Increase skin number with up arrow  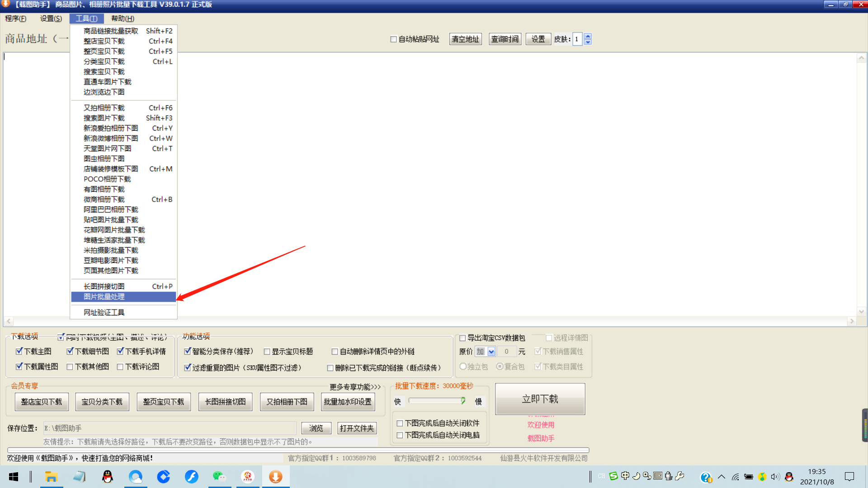point(588,36)
